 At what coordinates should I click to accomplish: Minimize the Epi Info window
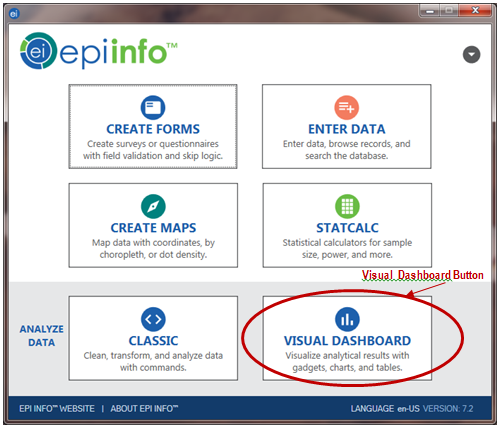[430, 11]
